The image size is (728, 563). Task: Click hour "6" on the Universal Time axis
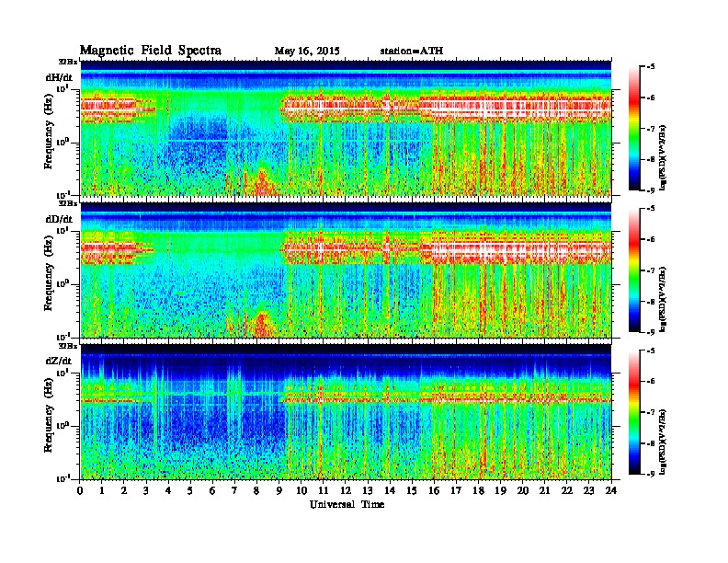[212, 490]
